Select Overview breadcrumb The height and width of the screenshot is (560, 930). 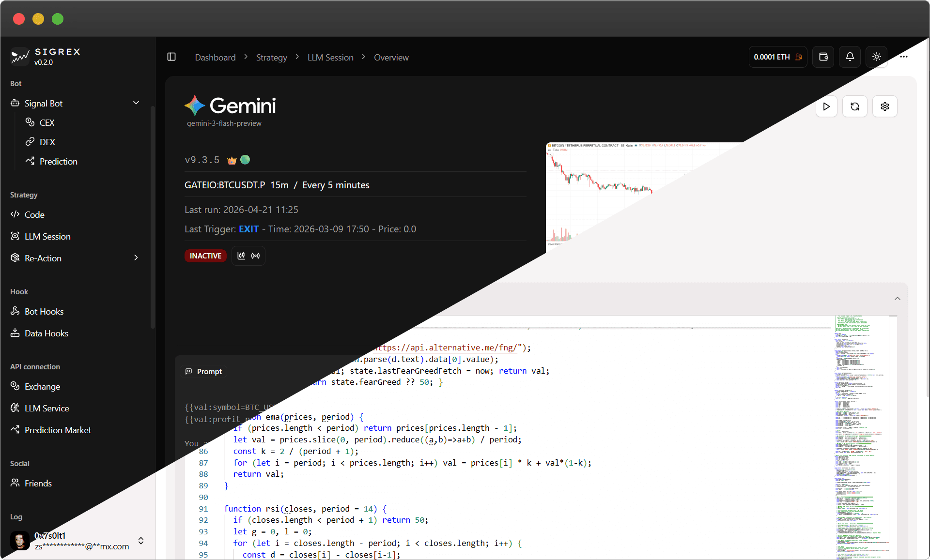coord(391,57)
